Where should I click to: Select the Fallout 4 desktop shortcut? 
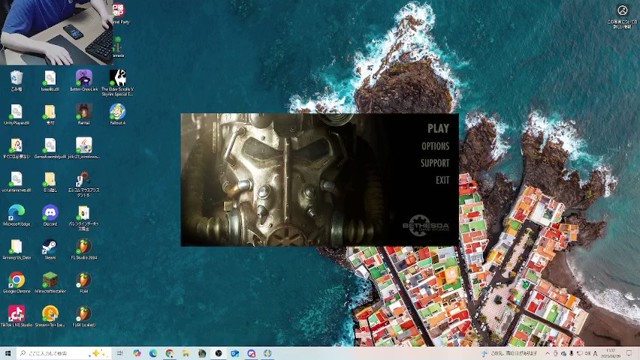click(x=118, y=114)
